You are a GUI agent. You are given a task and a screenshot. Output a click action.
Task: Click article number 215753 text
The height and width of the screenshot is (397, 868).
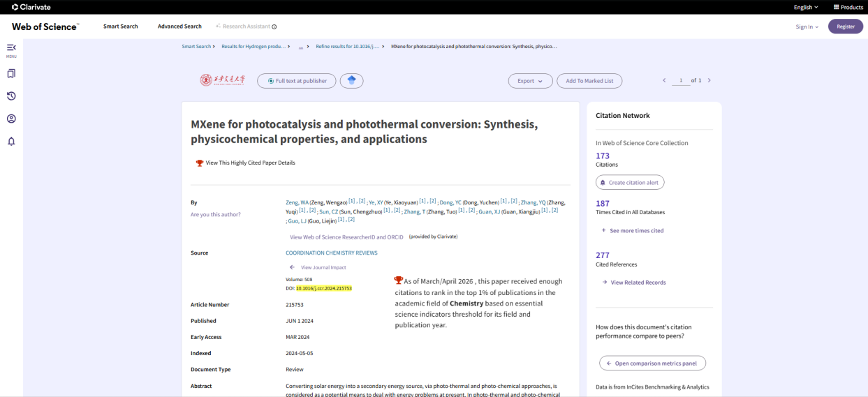tap(295, 304)
